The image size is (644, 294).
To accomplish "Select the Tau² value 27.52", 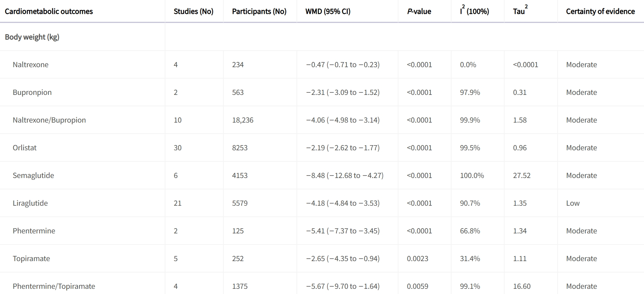I will 522,176.
